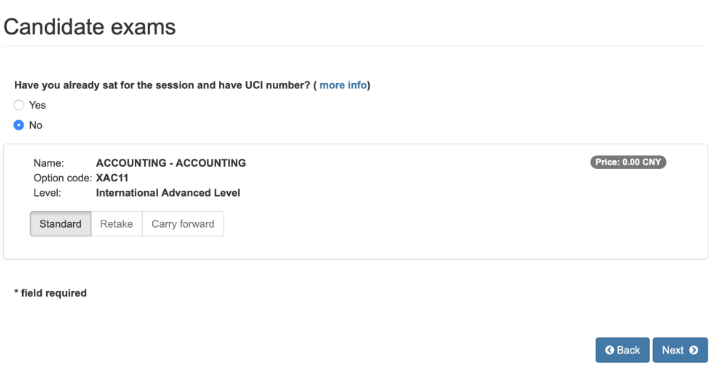Click the right arrow icon in Next
This screenshot has height=386, width=723.
pyautogui.click(x=693, y=350)
